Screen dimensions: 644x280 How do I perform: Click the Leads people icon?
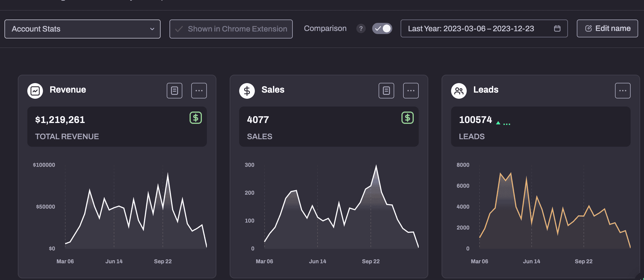(x=459, y=91)
